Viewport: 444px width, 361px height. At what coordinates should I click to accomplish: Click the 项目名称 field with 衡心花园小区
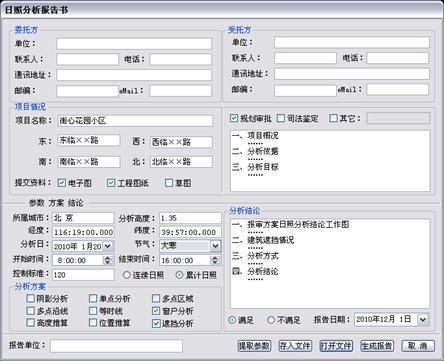(135, 121)
